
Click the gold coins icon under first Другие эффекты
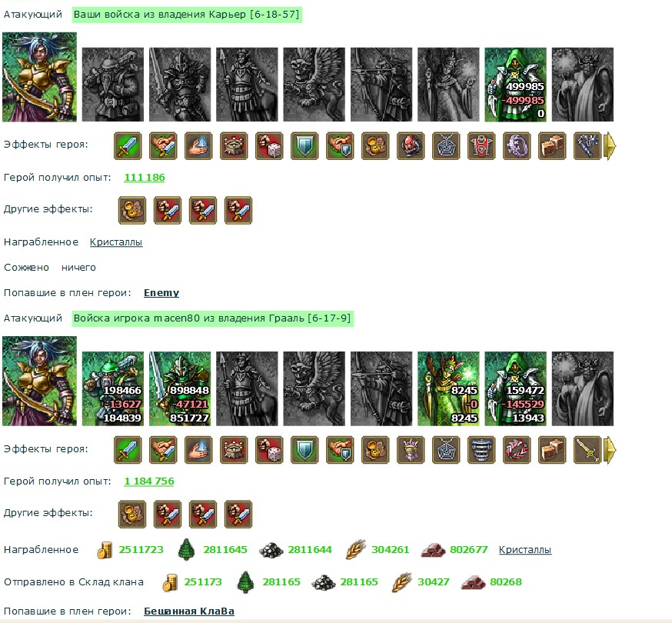pos(132,210)
